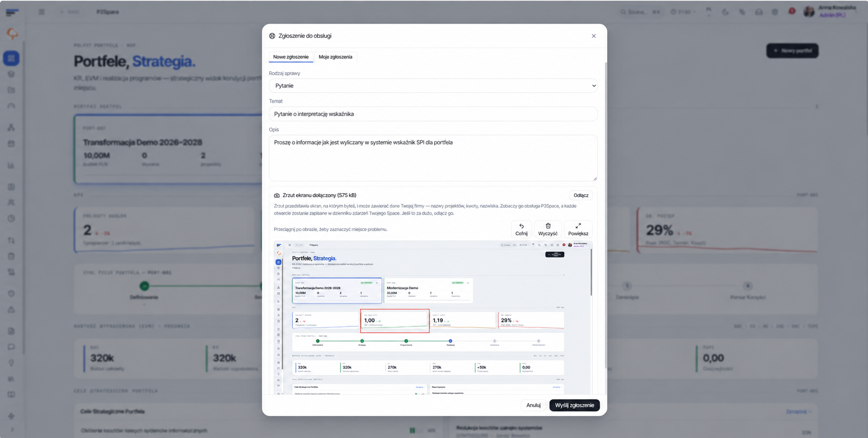
Task: Open the open-book icon in sidebar
Action: (11, 395)
